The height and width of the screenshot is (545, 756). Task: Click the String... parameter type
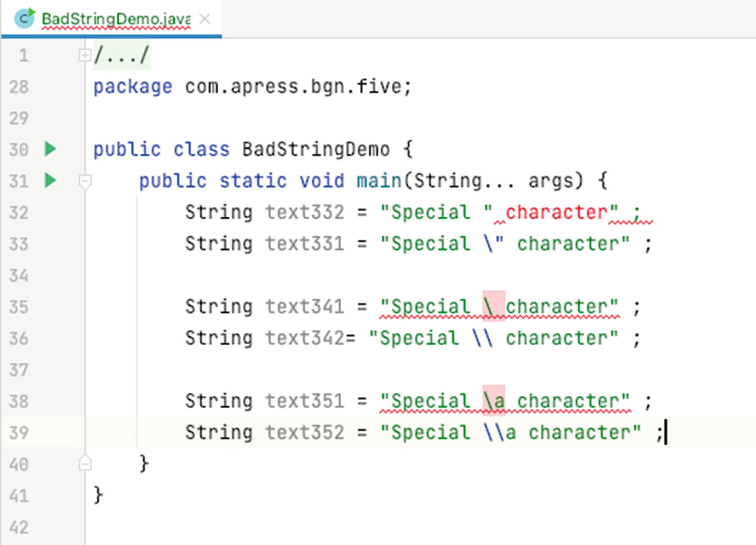click(x=464, y=181)
